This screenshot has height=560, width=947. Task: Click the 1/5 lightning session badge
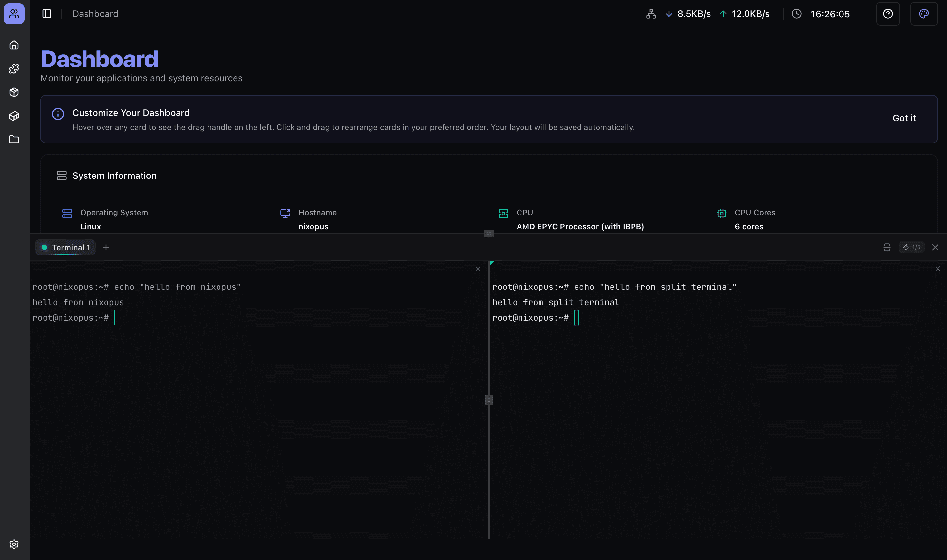[x=912, y=247]
